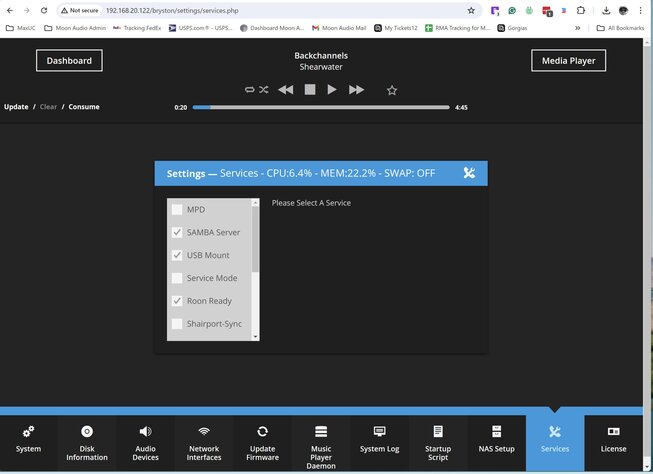Go back in browser
The height and width of the screenshot is (474, 653).
click(x=10, y=10)
